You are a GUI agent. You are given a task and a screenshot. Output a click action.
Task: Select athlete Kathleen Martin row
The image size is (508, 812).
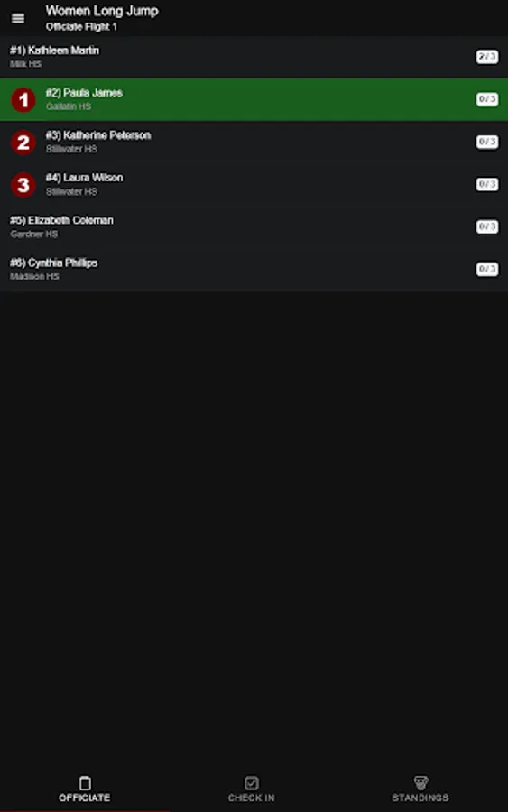(x=254, y=57)
